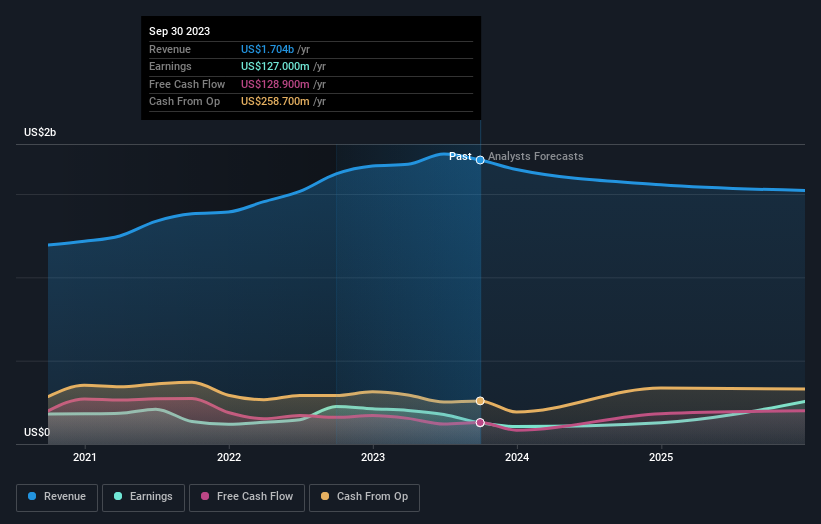Click the US$127.000m earnings value
The width and height of the screenshot is (821, 524).
[x=275, y=66]
